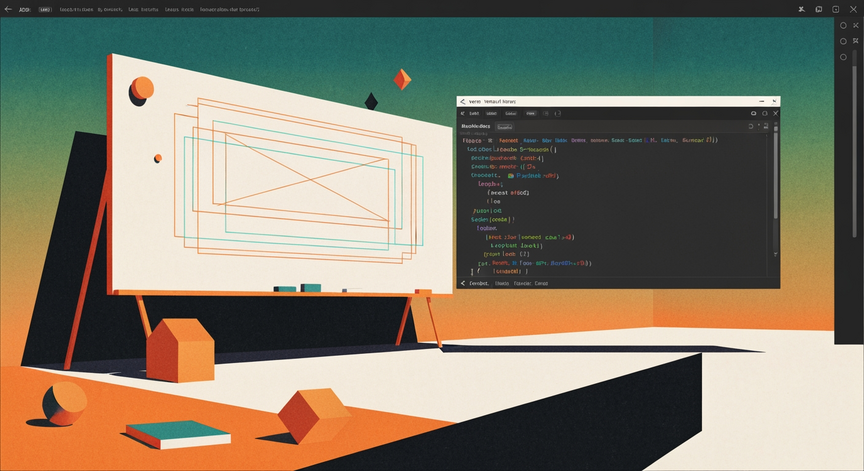Open the square dropdown icon in the top-right bar
Viewport: 864px width, 471px height.
pyautogui.click(x=835, y=9)
